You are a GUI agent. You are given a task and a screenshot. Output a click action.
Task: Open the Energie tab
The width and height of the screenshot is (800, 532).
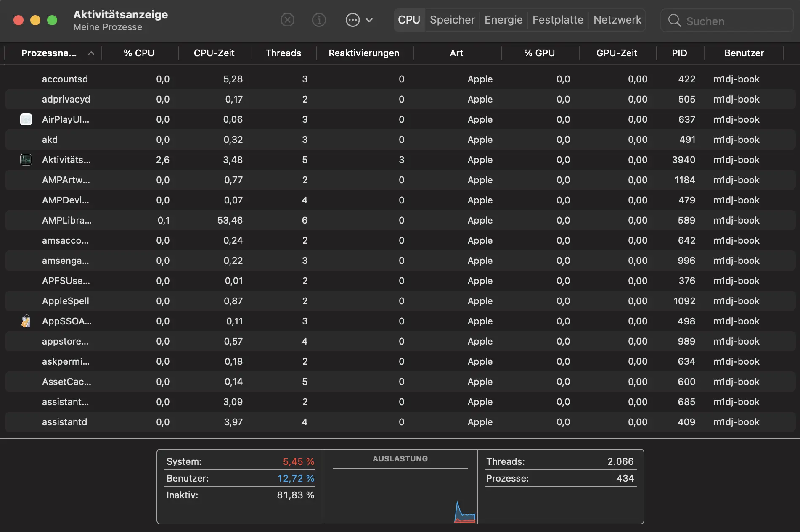pos(503,20)
